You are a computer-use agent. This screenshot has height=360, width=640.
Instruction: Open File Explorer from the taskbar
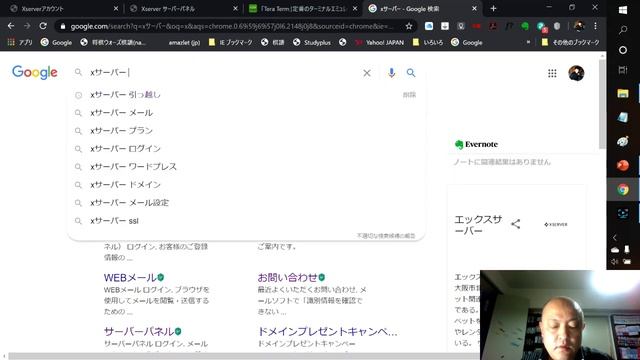(623, 93)
